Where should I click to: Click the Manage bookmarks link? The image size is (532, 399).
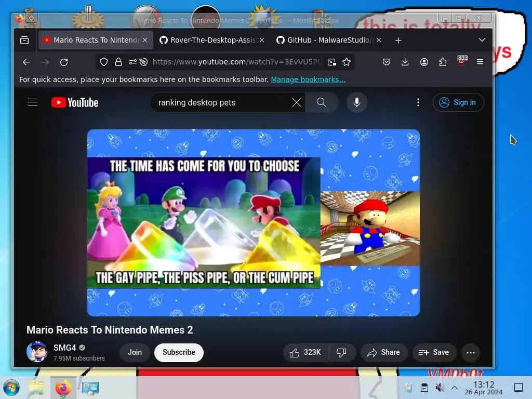point(308,79)
